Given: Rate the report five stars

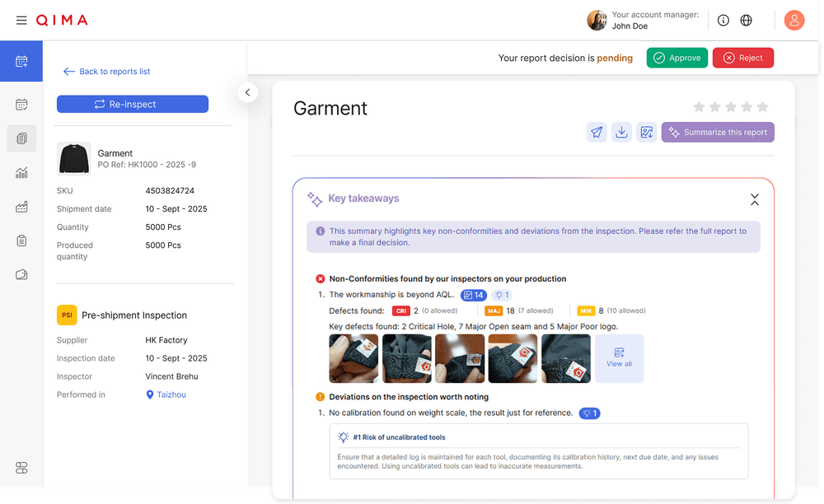Looking at the screenshot, I should [762, 107].
